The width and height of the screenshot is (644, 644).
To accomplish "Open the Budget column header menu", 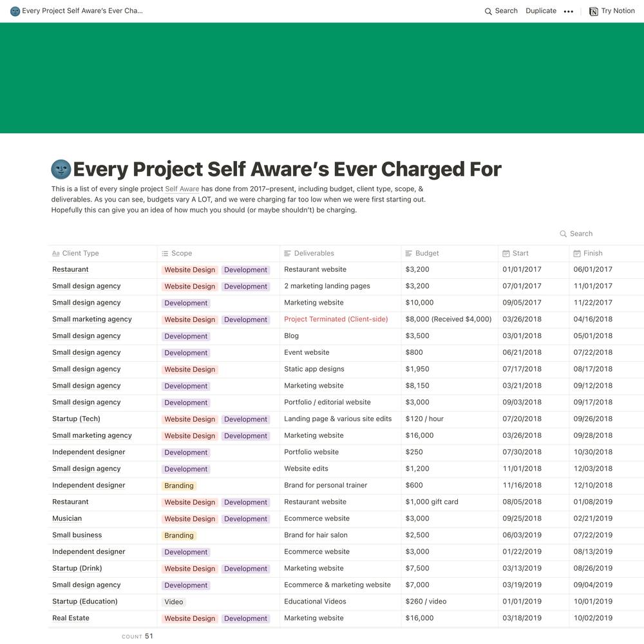I will (422, 253).
